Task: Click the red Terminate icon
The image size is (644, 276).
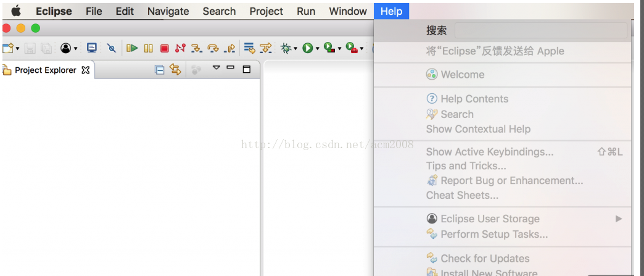Action: (164, 49)
